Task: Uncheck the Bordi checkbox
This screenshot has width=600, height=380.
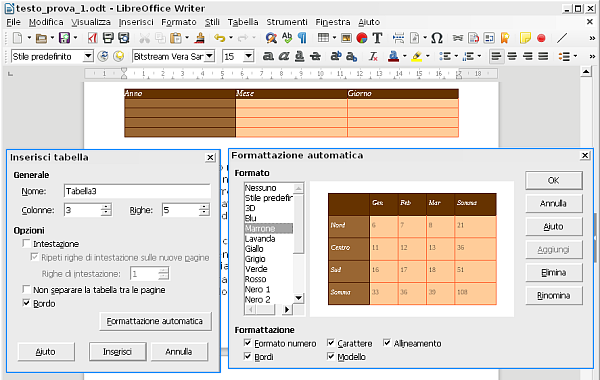Action: pyautogui.click(x=247, y=356)
